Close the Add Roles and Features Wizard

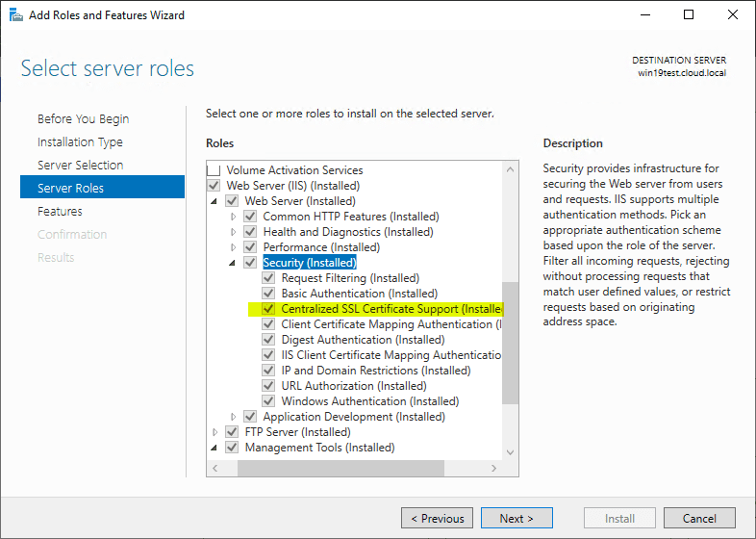(732, 15)
